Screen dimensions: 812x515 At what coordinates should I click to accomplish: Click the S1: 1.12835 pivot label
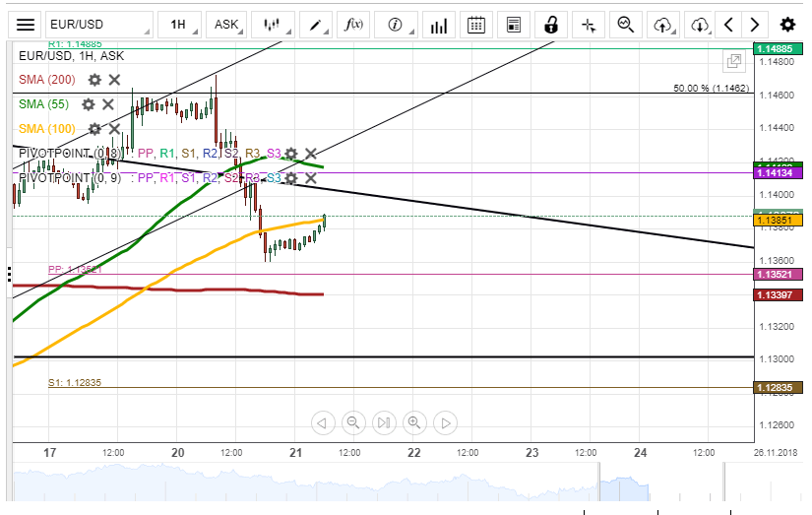point(75,382)
